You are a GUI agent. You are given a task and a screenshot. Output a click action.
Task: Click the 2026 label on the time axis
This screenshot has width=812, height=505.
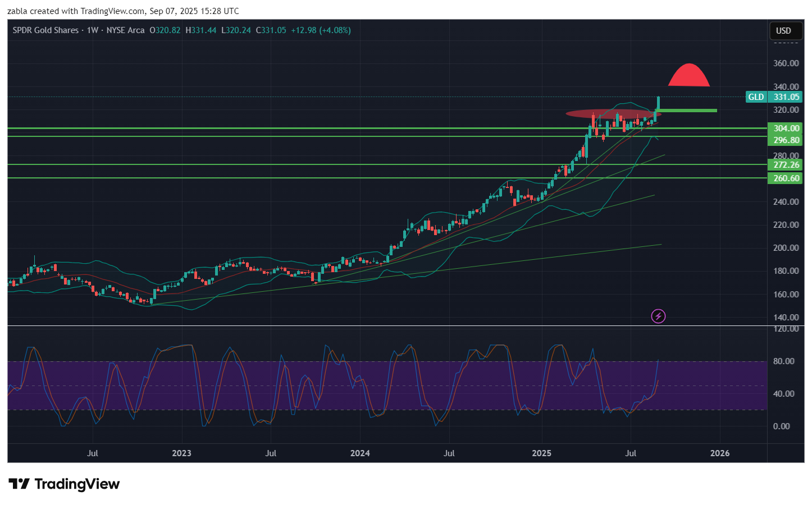point(720,453)
